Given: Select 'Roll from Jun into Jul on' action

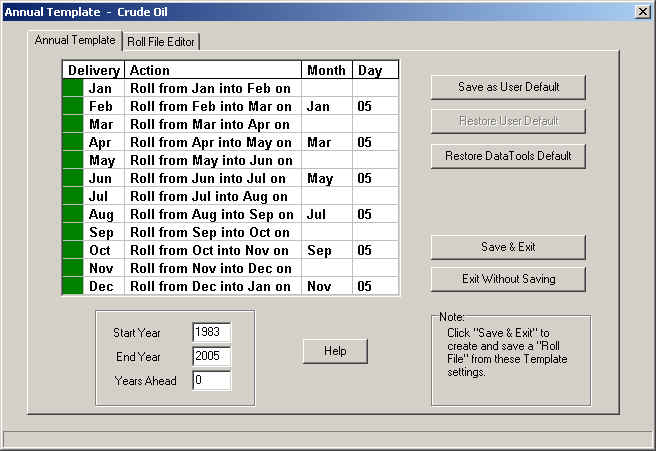Looking at the screenshot, I should [x=213, y=178].
